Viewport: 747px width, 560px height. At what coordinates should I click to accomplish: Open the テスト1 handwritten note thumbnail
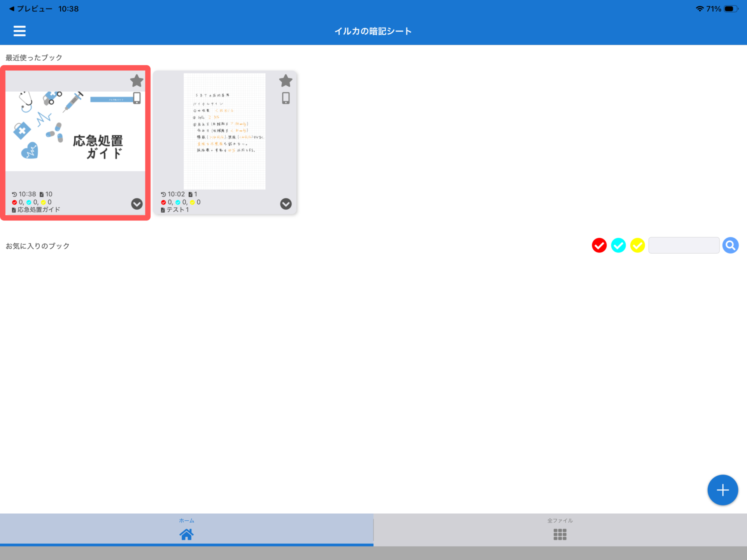(x=224, y=131)
